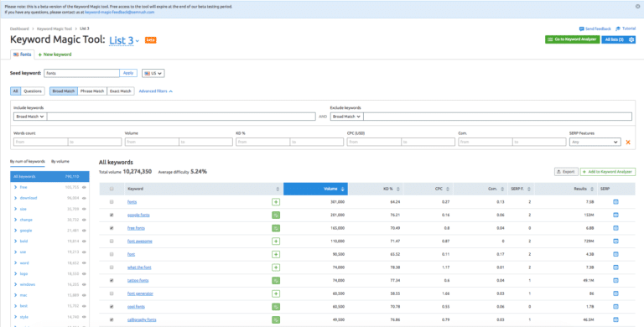Open SERP snapshot for 'google fonts' row
The width and height of the screenshot is (644, 327).
(615, 215)
